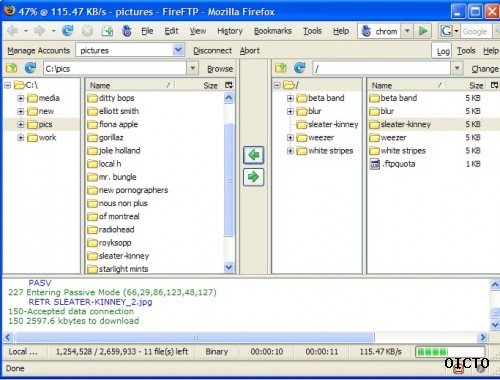Open the browser Help menu
Viewport: 500px width, 380px height.
tap(341, 31)
